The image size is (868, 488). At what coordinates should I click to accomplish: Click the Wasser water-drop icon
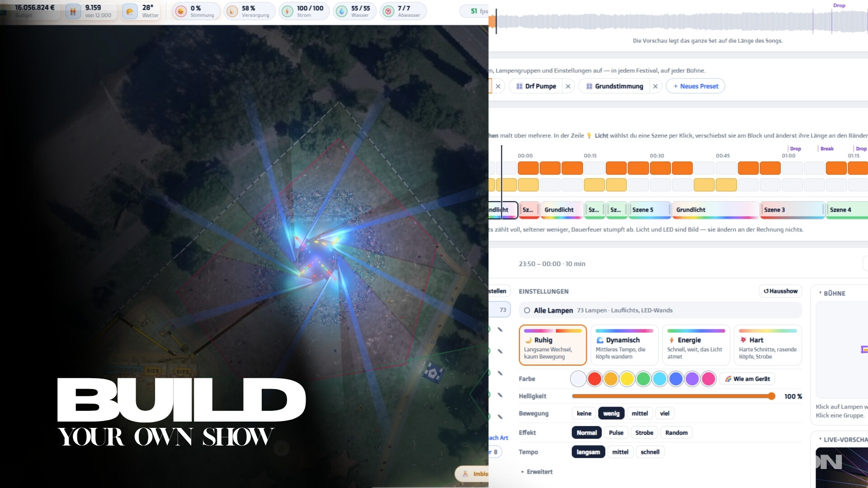(x=342, y=11)
